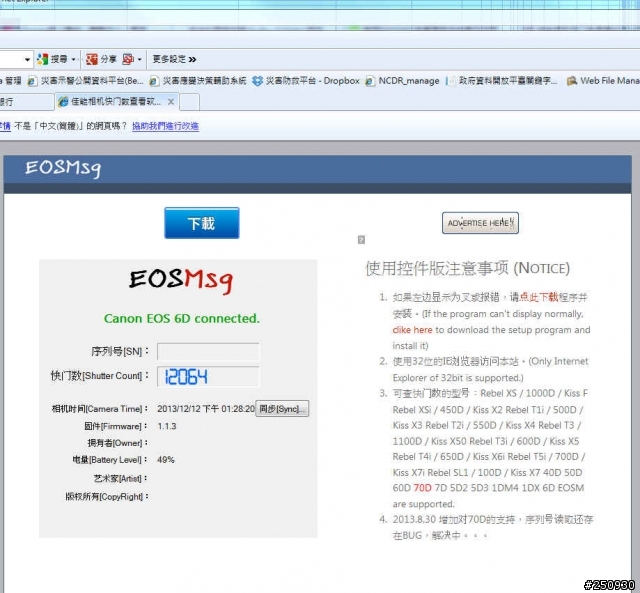Click the red Google+ notifications icon

[128, 59]
